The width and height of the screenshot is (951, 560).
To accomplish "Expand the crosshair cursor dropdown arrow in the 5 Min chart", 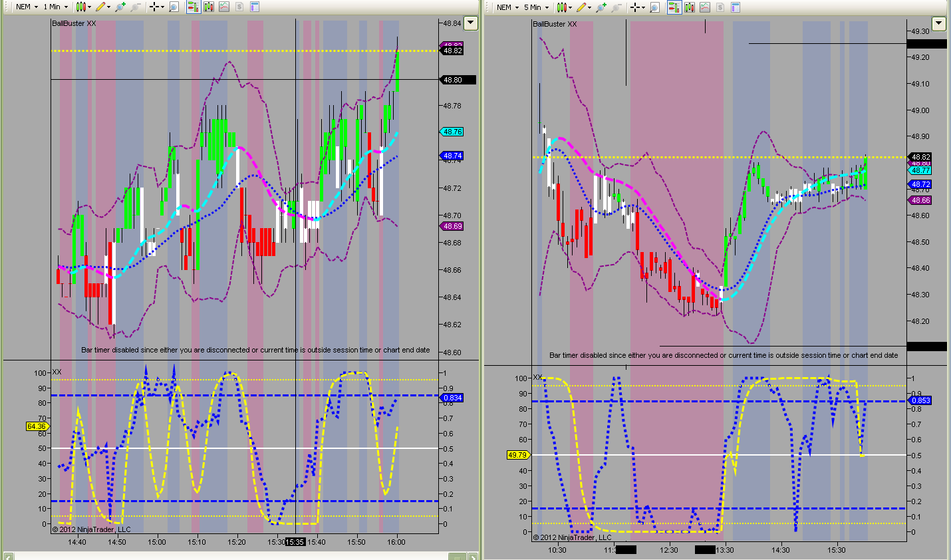I will [x=644, y=7].
